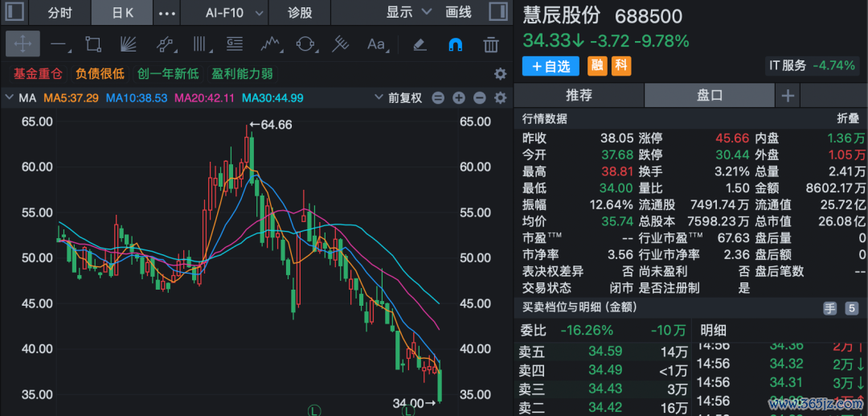Click the 卖五 34.59 order row
The width and height of the screenshot is (868, 416).
(604, 351)
